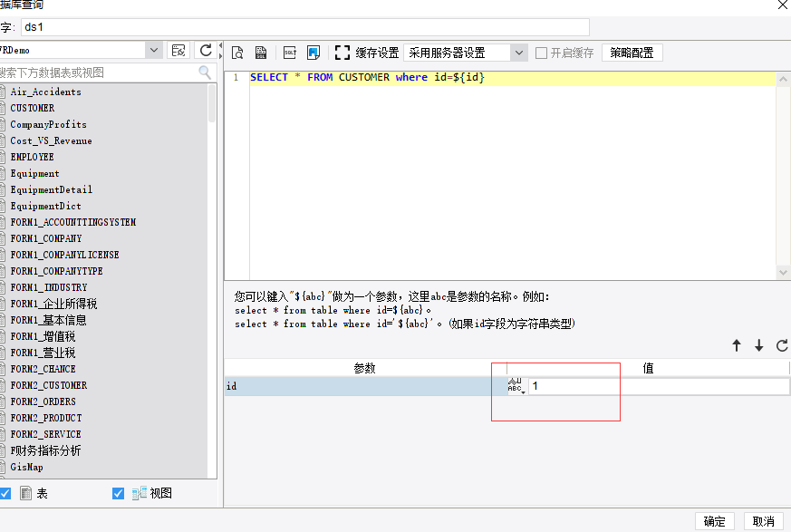
Task: Select the FORM1_ACCOUNTTINGSYSTEM table
Action: click(x=73, y=222)
